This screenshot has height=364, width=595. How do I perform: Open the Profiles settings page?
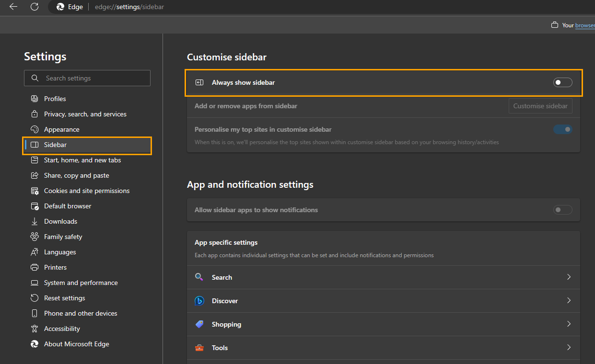[x=55, y=99]
